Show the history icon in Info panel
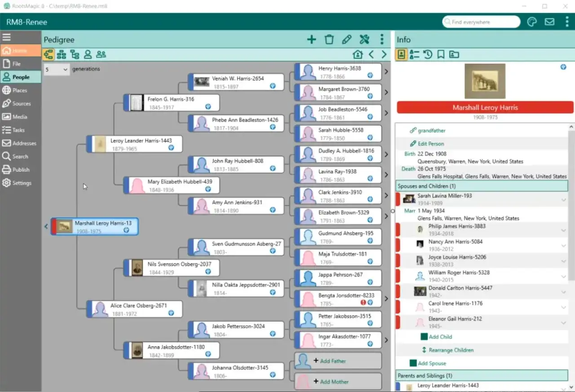This screenshot has width=575, height=392. tap(428, 54)
